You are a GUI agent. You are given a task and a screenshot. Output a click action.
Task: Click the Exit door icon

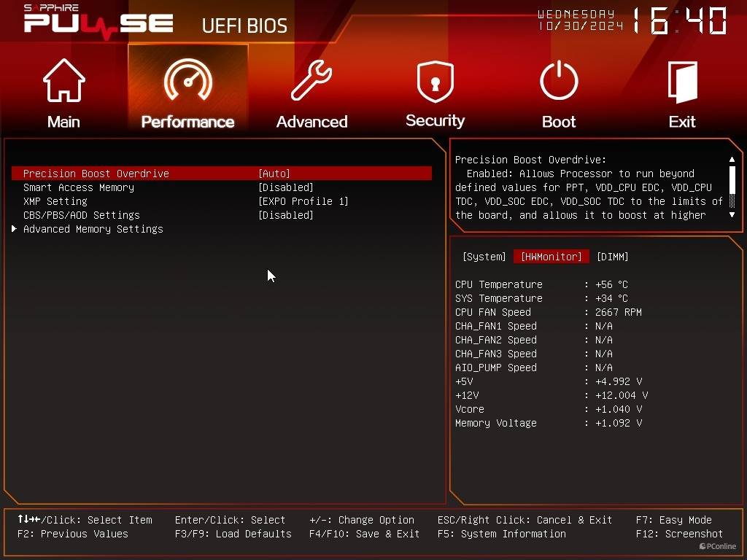pyautogui.click(x=682, y=82)
